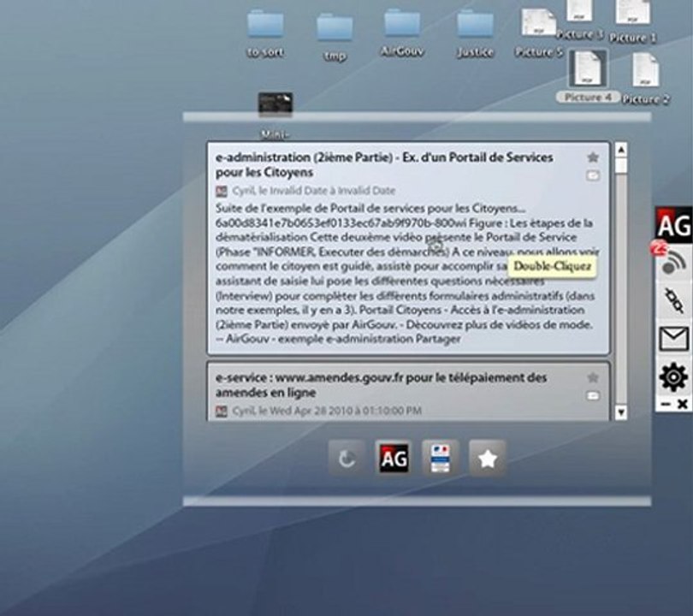Select the Mini- thumbnail on the desktop
The image size is (693, 616).
[275, 103]
